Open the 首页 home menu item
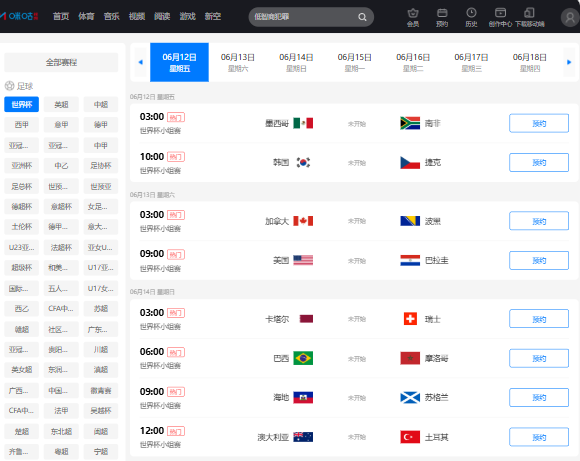580x461 pixels. pyautogui.click(x=61, y=16)
